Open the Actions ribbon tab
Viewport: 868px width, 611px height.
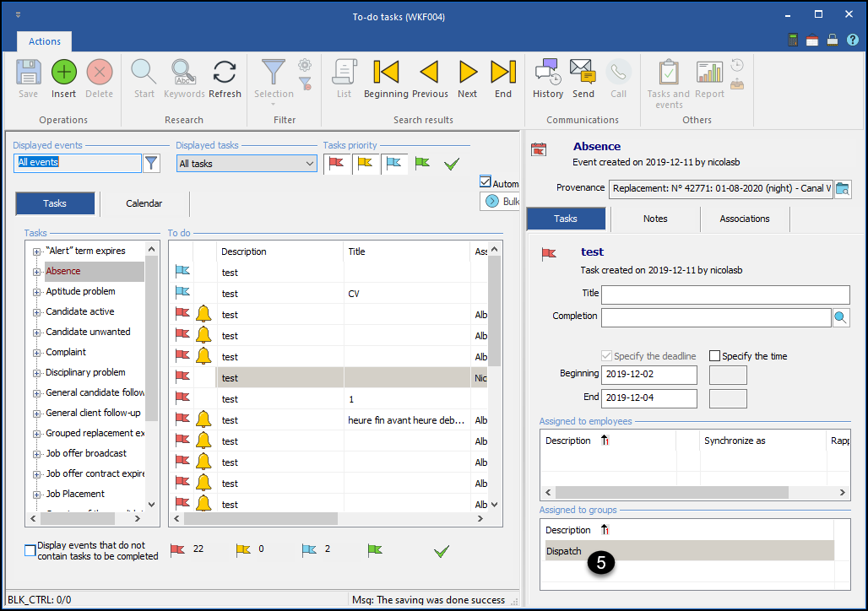tap(44, 41)
